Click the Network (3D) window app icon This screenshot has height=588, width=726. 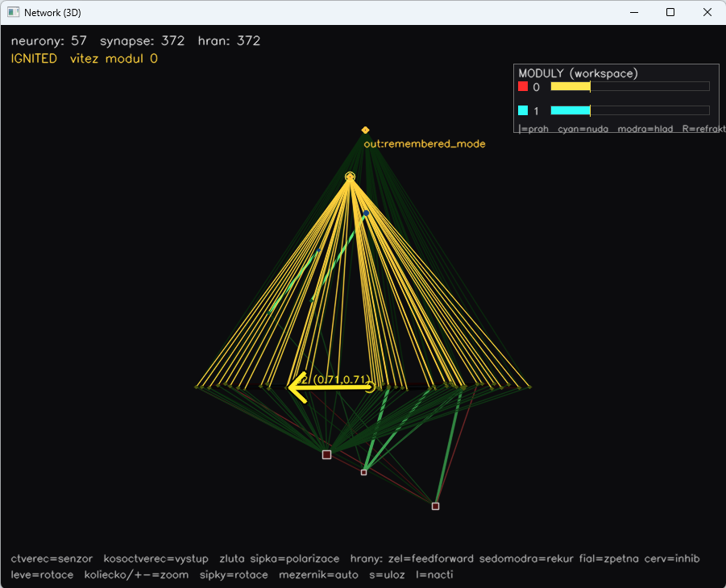[14, 13]
